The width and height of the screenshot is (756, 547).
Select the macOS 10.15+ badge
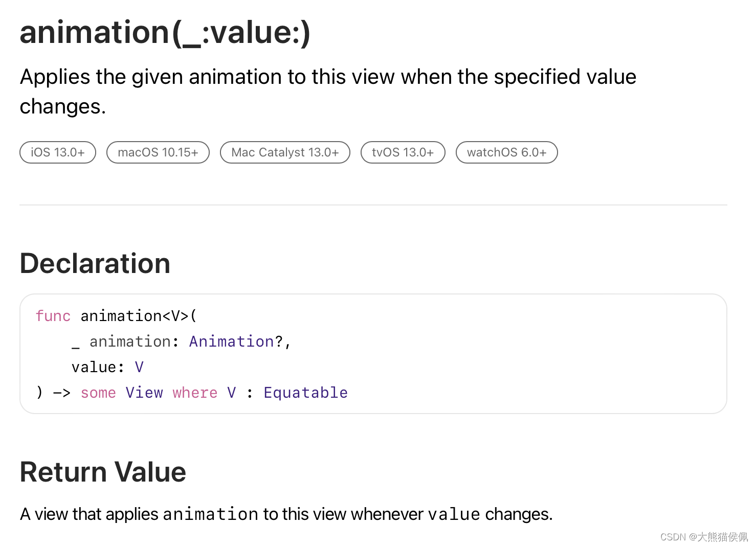[x=158, y=152]
